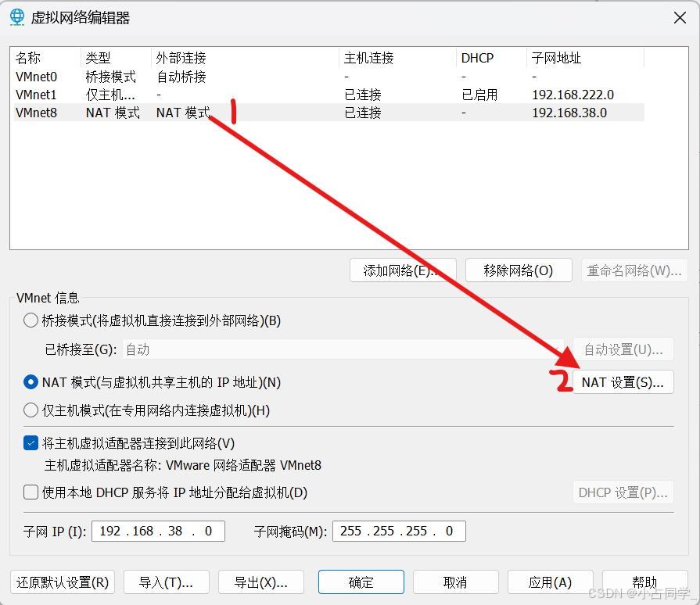Image resolution: width=700 pixels, height=605 pixels.
Task: Enable 使用本地 DHCP 服务 checkbox
Action: point(31,492)
